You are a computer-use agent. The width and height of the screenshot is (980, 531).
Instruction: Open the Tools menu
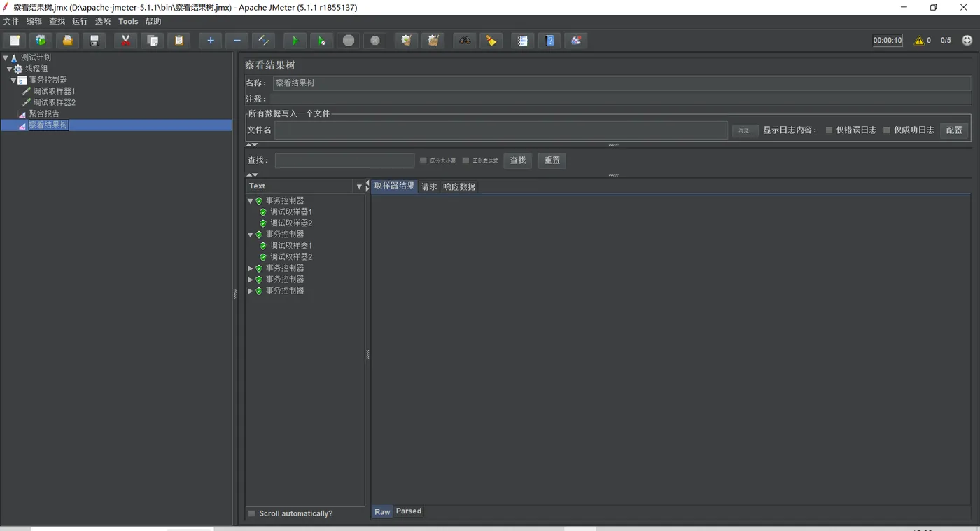coord(128,22)
